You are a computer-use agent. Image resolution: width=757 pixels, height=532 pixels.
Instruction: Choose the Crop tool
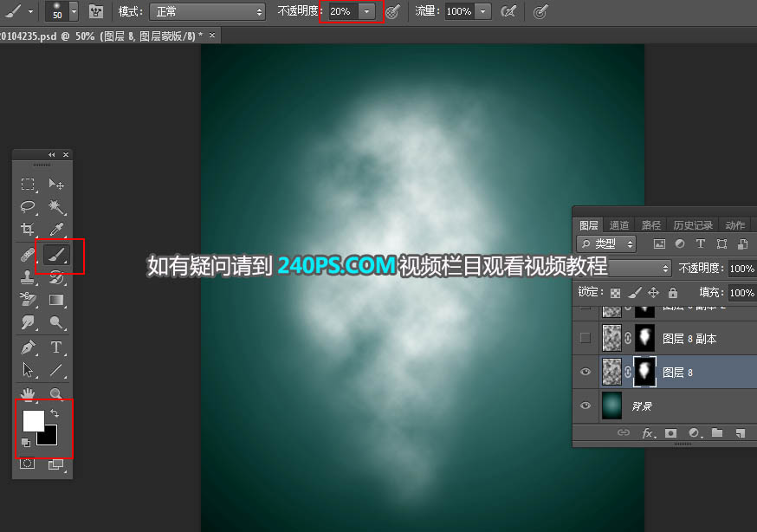point(28,230)
